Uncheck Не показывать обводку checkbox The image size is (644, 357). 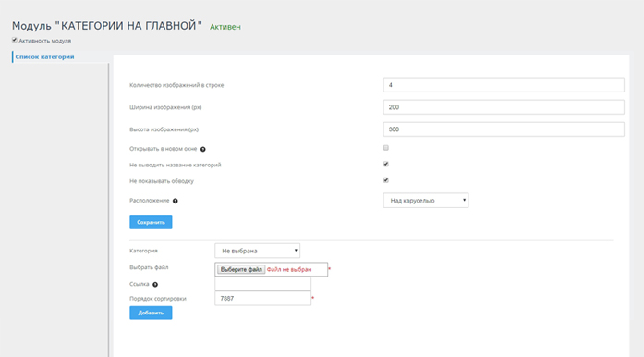tap(386, 180)
